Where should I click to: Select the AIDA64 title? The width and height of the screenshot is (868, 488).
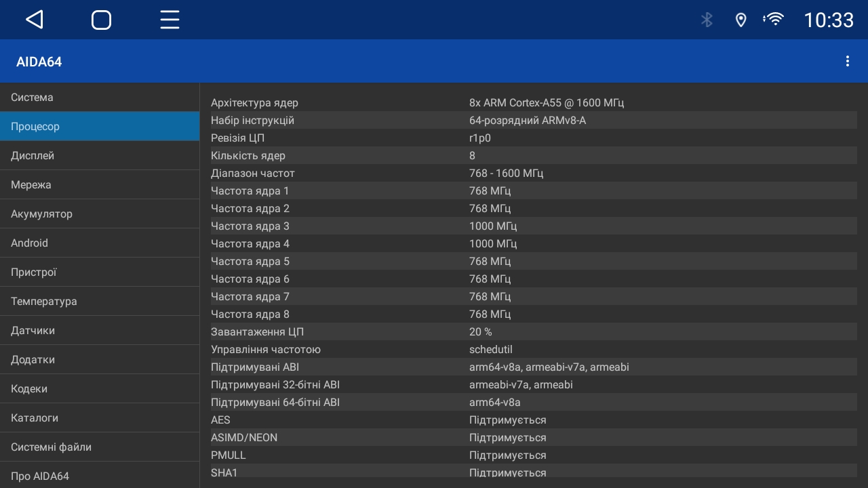point(39,62)
